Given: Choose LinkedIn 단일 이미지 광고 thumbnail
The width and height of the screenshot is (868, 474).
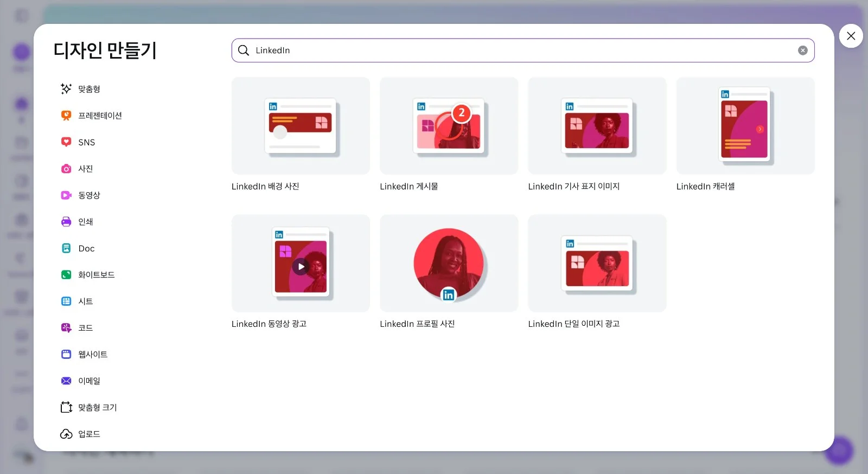Looking at the screenshot, I should click(597, 263).
